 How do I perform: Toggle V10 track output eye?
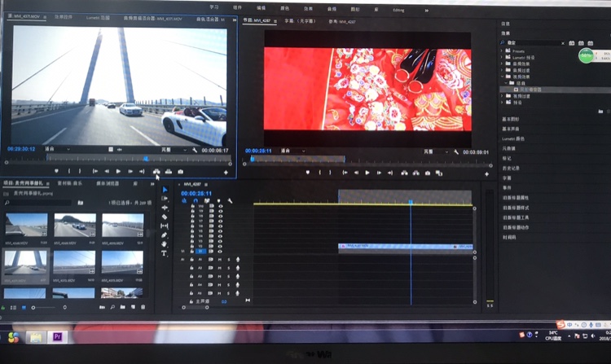(220, 206)
